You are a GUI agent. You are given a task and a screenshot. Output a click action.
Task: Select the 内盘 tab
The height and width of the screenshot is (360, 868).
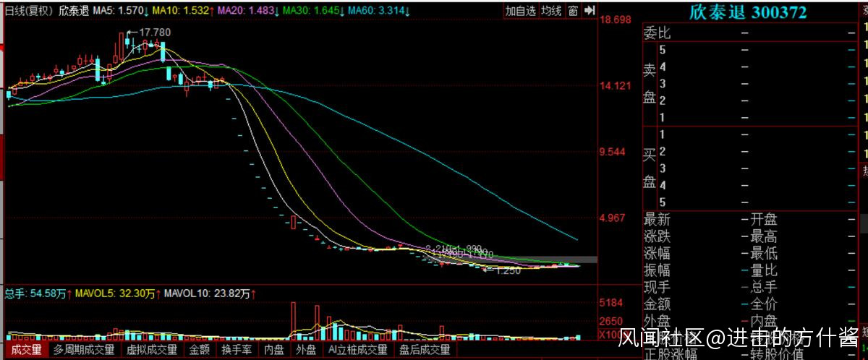pyautogui.click(x=273, y=350)
